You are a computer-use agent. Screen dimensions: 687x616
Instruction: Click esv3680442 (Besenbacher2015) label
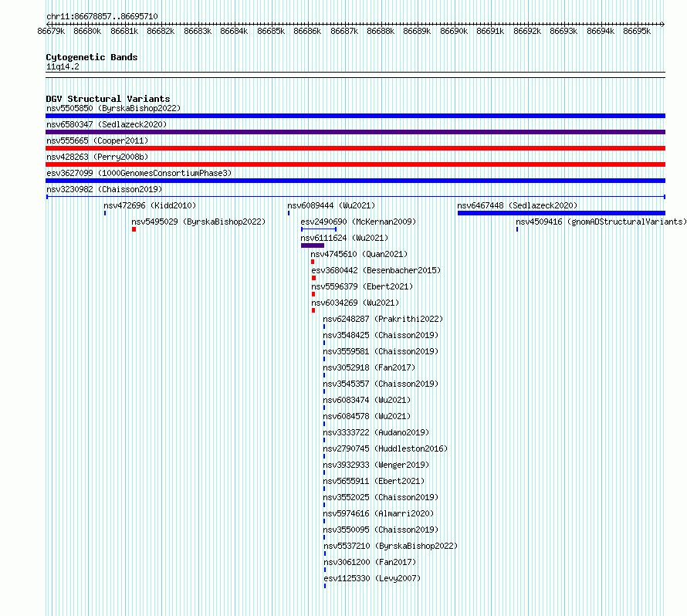point(377,270)
